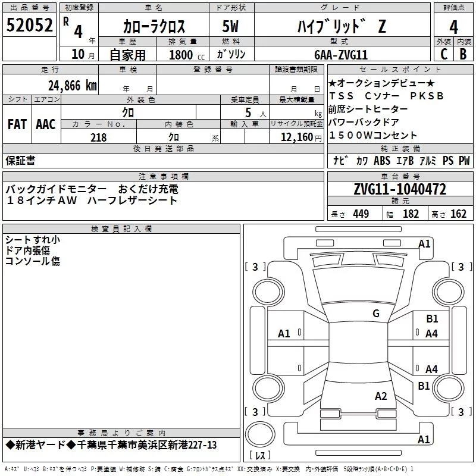Click the A1 marker on the left door
This screenshot has width=476, height=476.
coord(284,334)
